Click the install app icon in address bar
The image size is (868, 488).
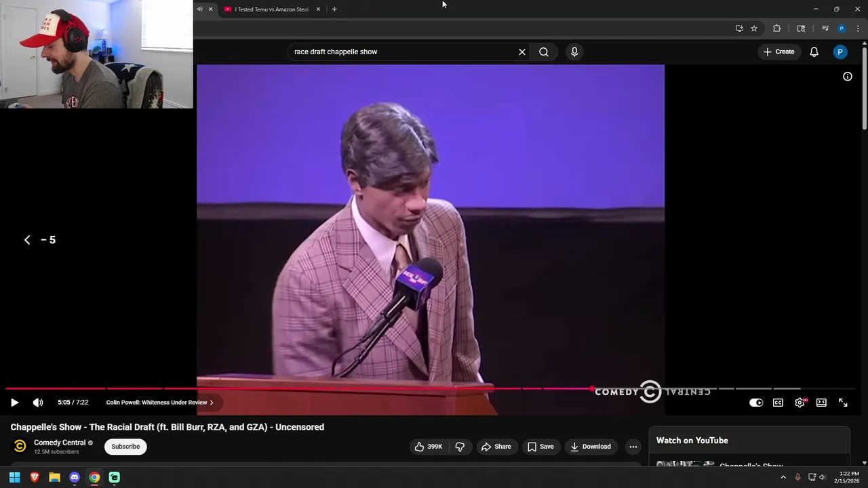click(x=739, y=28)
